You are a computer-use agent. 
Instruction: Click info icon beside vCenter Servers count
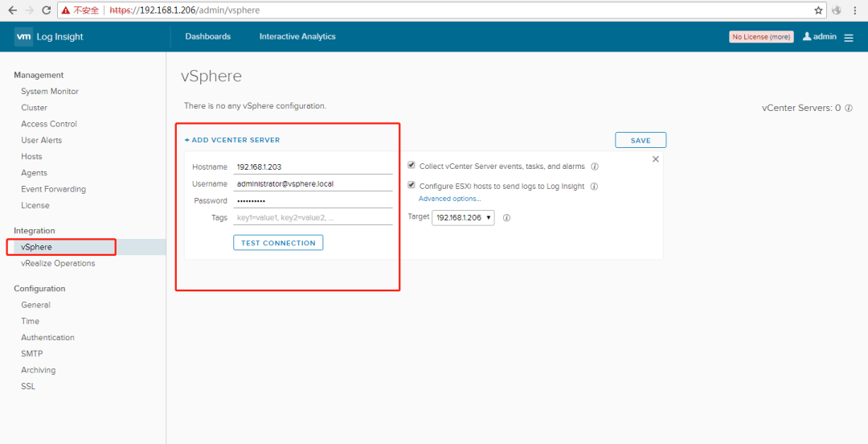coord(849,108)
